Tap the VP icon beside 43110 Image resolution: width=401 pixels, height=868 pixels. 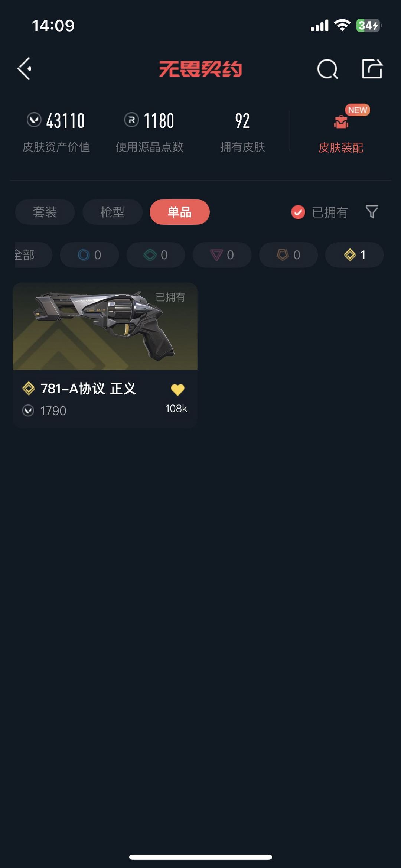pyautogui.click(x=34, y=120)
